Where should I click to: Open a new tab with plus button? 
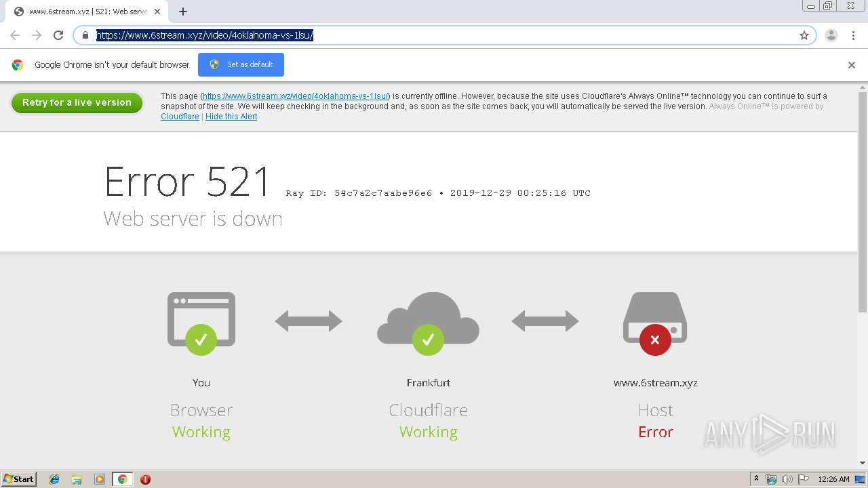[183, 12]
